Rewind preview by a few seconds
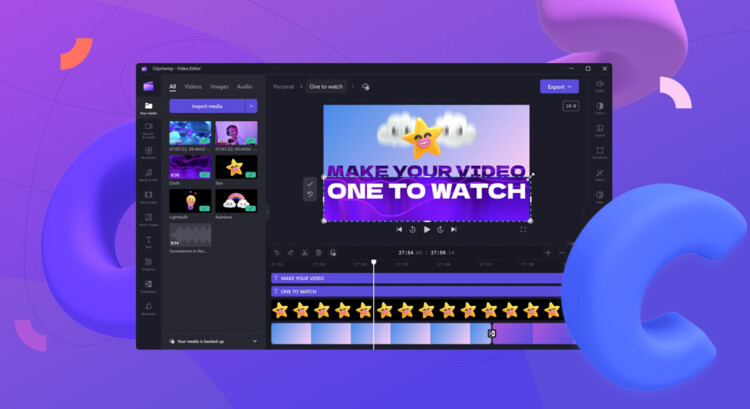Screen dimensions: 750x409 [x=412, y=230]
